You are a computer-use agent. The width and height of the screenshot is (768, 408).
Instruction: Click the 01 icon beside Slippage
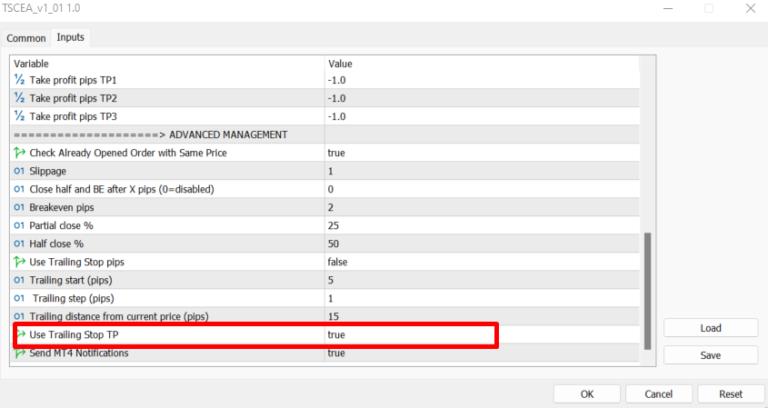coord(20,171)
